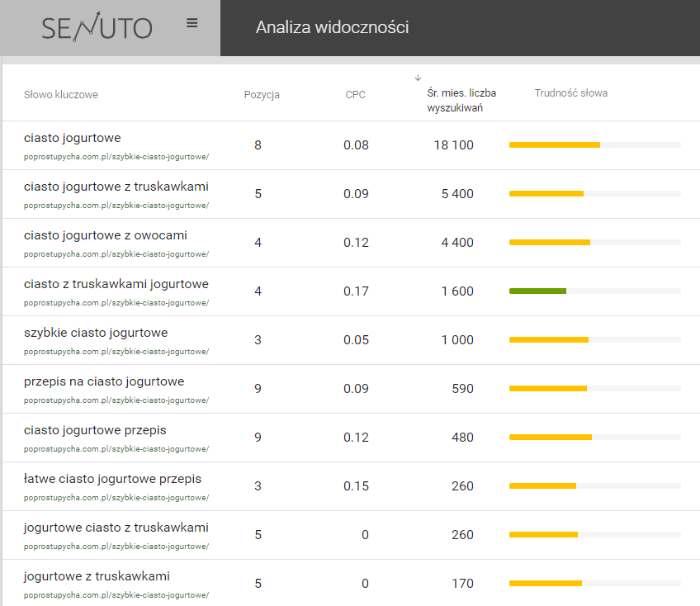Open keyword 'ciasto jogurtowe' row

click(x=73, y=138)
